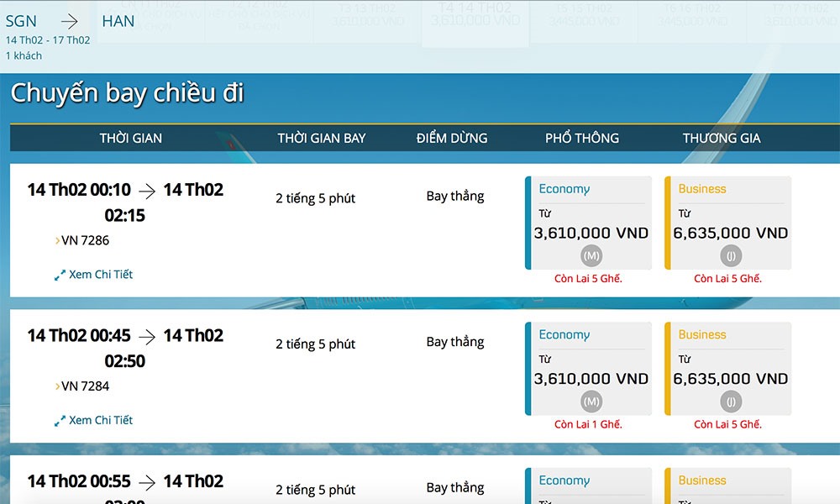The width and height of the screenshot is (840, 504).
Task: Choose Economy fare card for 00:10 departure
Action: pyautogui.click(x=588, y=223)
